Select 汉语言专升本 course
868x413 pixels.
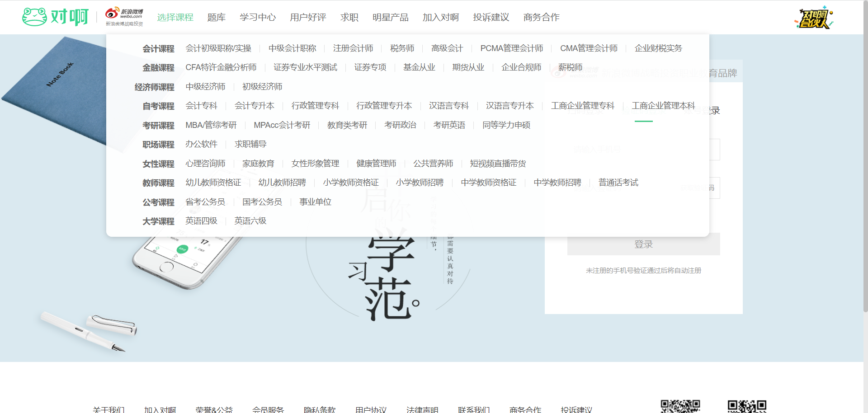tap(510, 106)
